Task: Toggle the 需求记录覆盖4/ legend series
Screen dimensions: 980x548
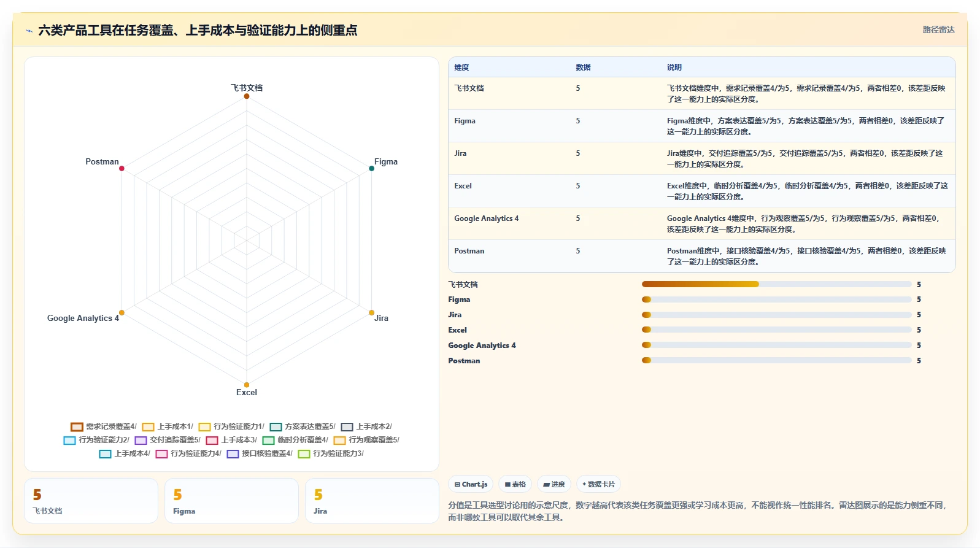Action: (x=104, y=426)
